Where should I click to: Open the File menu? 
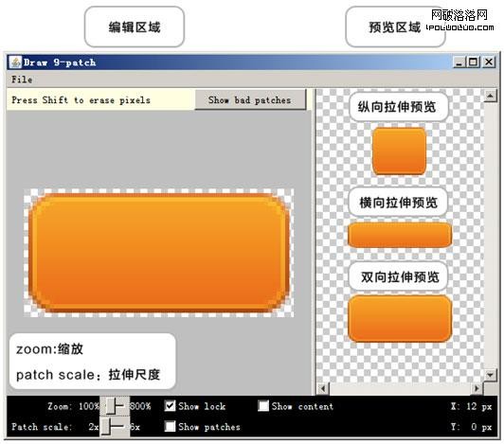click(22, 80)
